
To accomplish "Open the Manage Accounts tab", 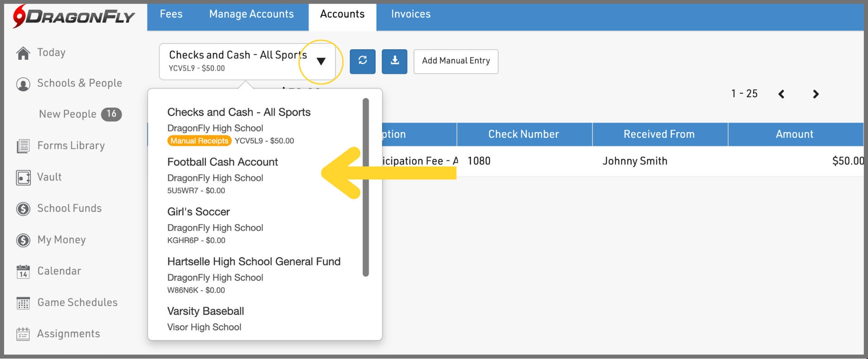I will [x=251, y=14].
